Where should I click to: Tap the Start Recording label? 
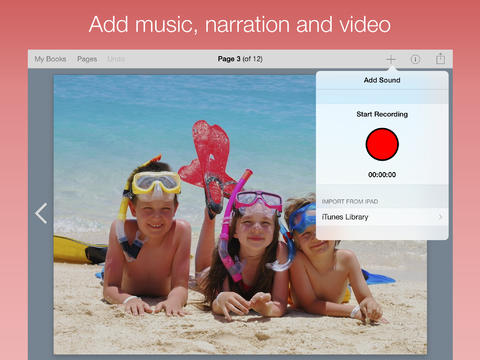tap(382, 114)
